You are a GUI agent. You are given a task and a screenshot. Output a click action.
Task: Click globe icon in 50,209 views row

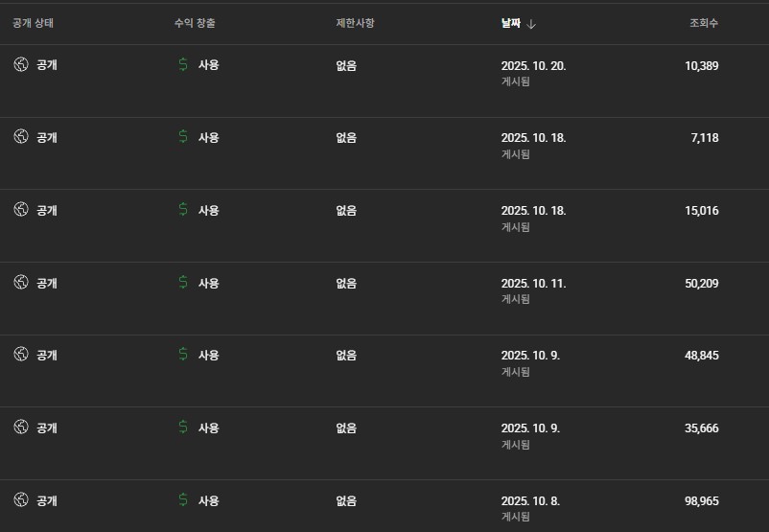click(21, 282)
